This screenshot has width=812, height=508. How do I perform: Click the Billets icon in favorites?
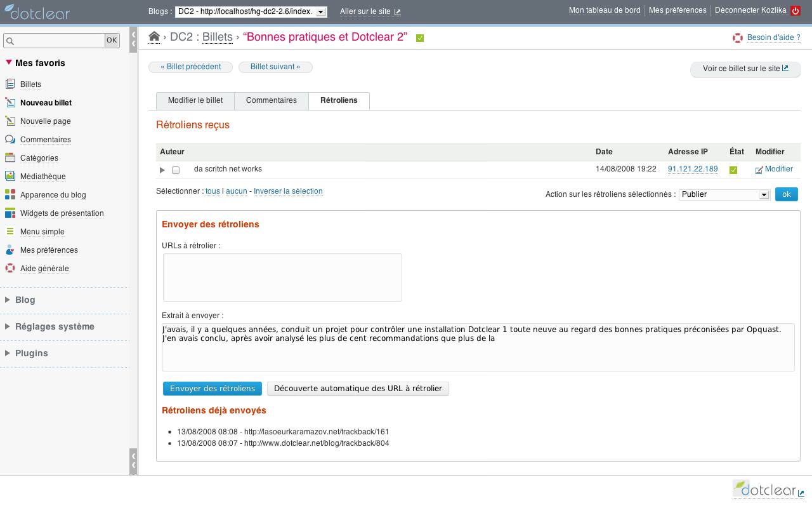point(10,84)
